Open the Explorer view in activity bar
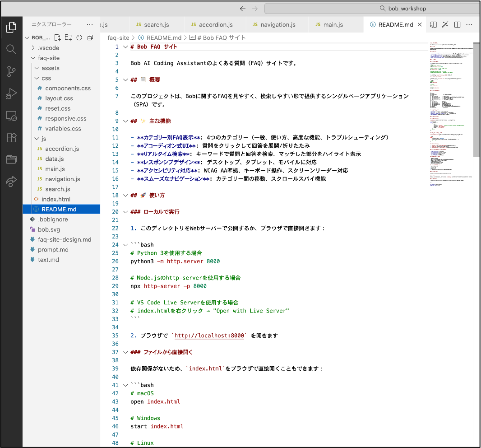 click(11, 28)
